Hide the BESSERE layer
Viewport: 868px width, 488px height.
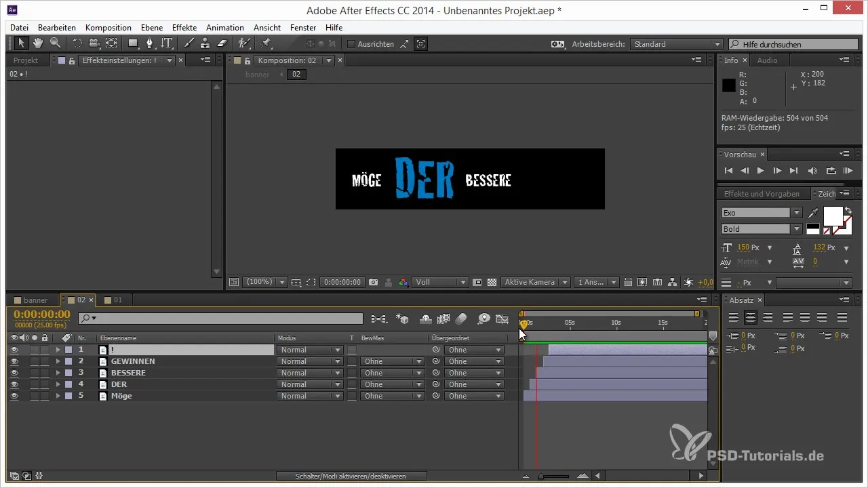tap(14, 373)
